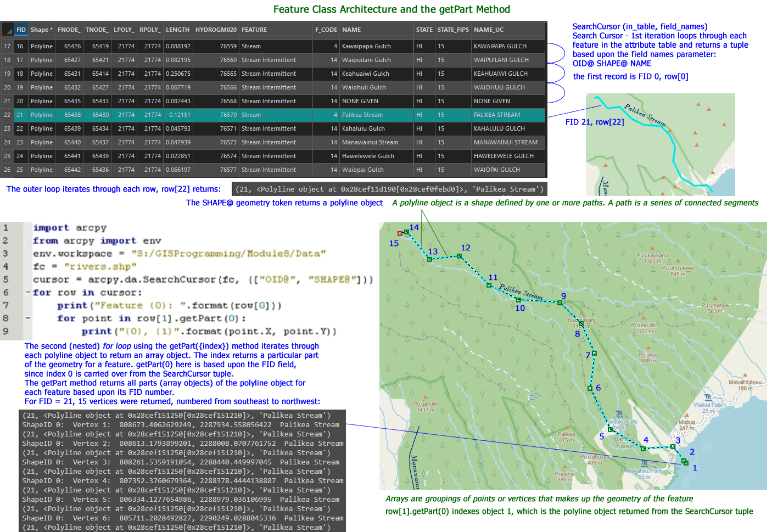Sort by the FID column header

21,30
